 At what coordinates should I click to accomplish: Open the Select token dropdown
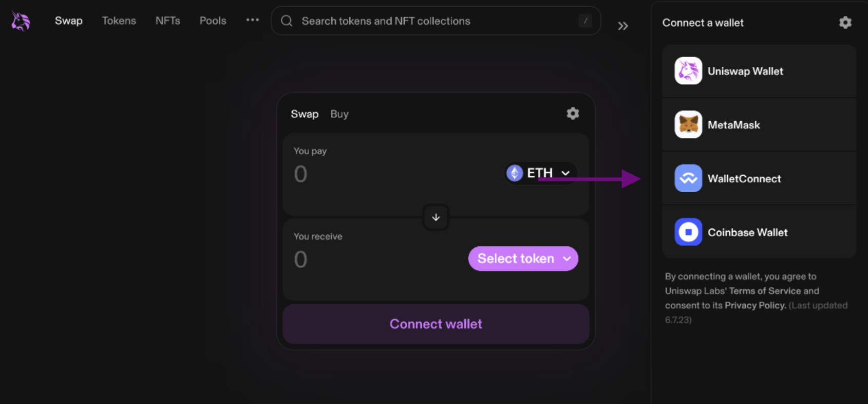(522, 259)
